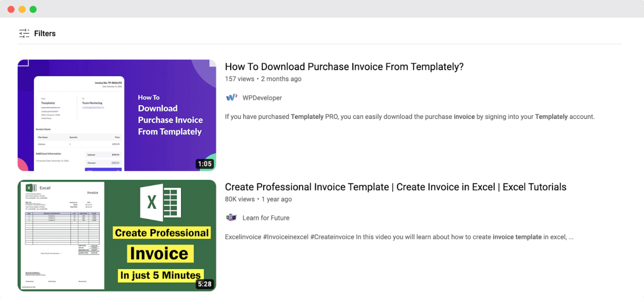Open Create Professional Invoice Template video title
This screenshot has height=298, width=644.
pyautogui.click(x=396, y=187)
